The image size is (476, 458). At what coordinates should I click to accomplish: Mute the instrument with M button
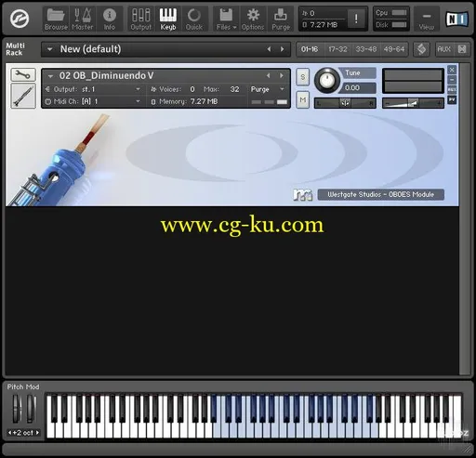click(303, 99)
